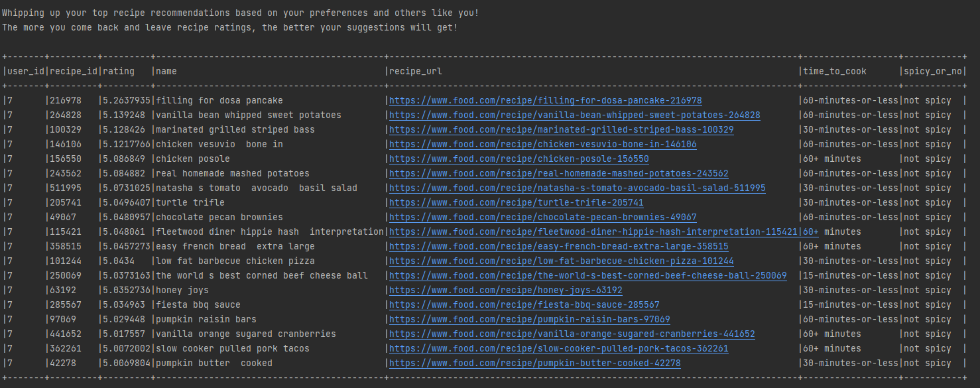Open the vanilla bean whipped sweet potatoes link

point(574,115)
